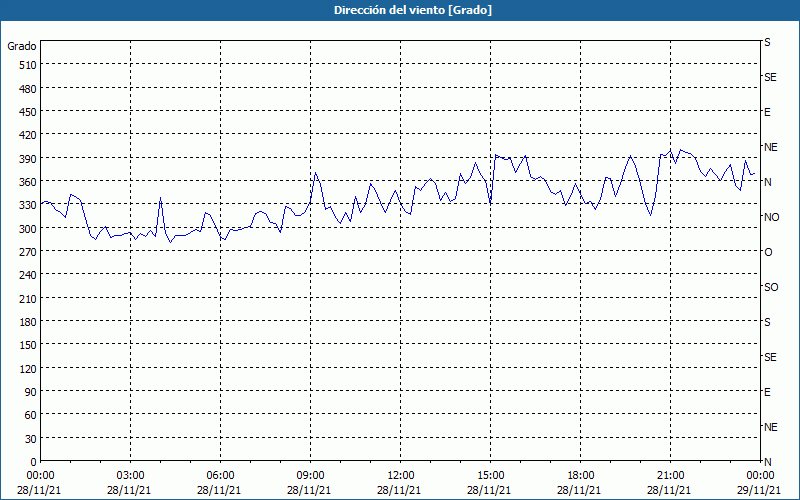Pick the 180 degree axis label
This screenshot has height=500, width=800.
point(28,322)
